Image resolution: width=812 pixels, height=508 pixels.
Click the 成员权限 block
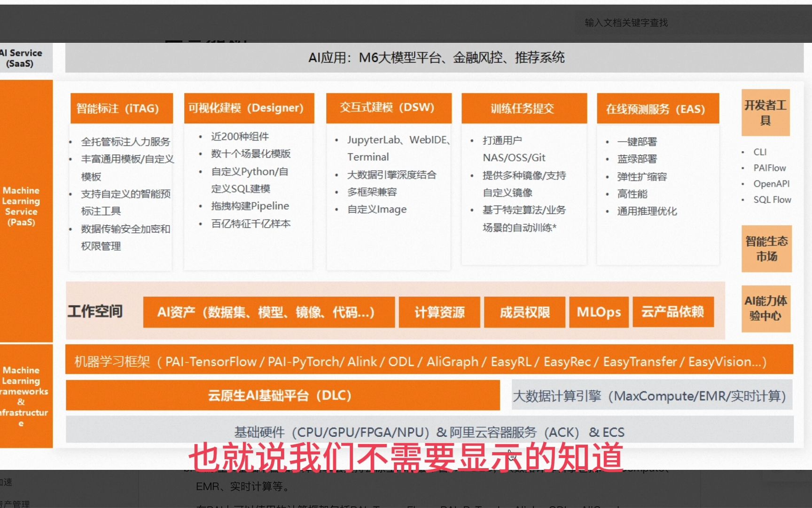tap(524, 312)
